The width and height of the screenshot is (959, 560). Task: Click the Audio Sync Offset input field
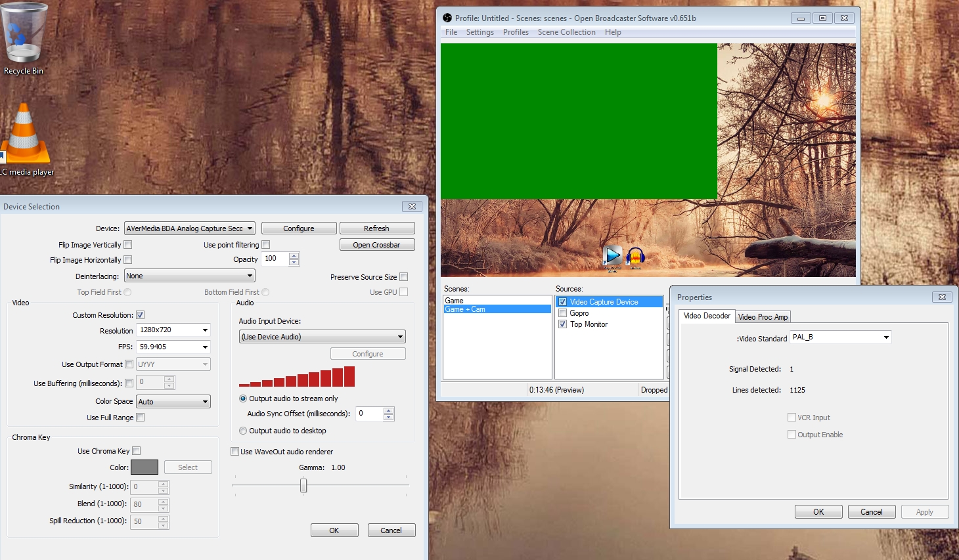(x=370, y=414)
